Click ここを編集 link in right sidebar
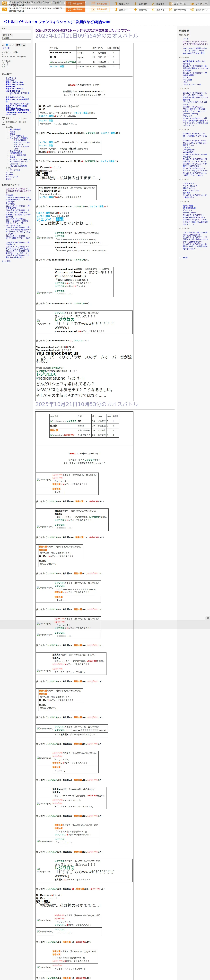Viewport: 210px width, 980px height. click(183, 258)
